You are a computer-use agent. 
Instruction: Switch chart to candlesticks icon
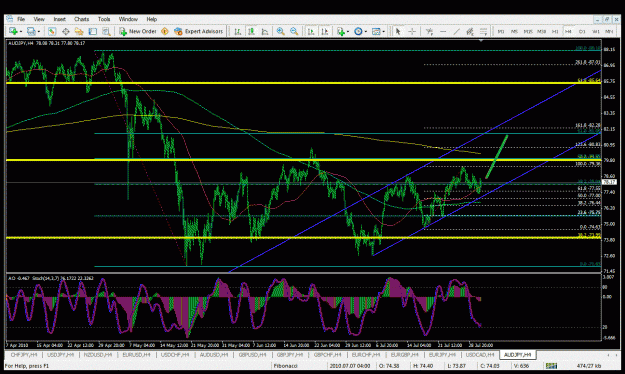click(251, 31)
